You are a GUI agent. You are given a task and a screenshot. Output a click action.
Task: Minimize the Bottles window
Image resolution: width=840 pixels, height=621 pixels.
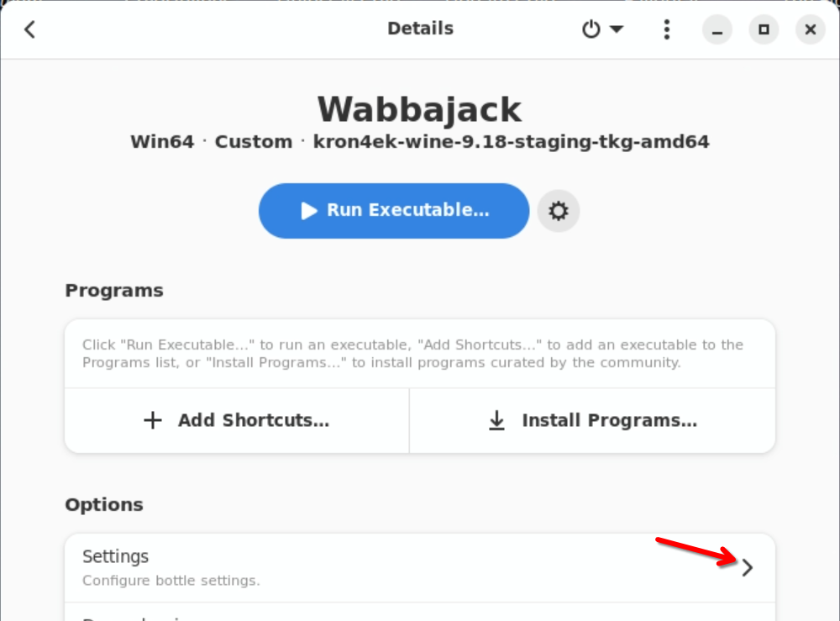pos(717,29)
